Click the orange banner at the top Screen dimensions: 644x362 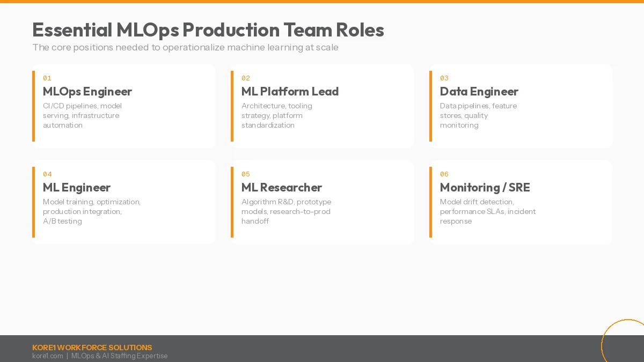point(322,2)
